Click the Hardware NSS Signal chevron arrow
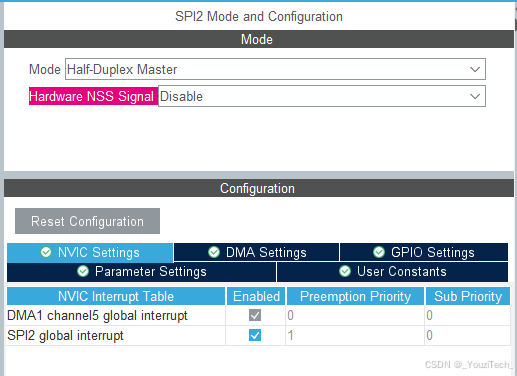The width and height of the screenshot is (517, 376). (x=475, y=96)
